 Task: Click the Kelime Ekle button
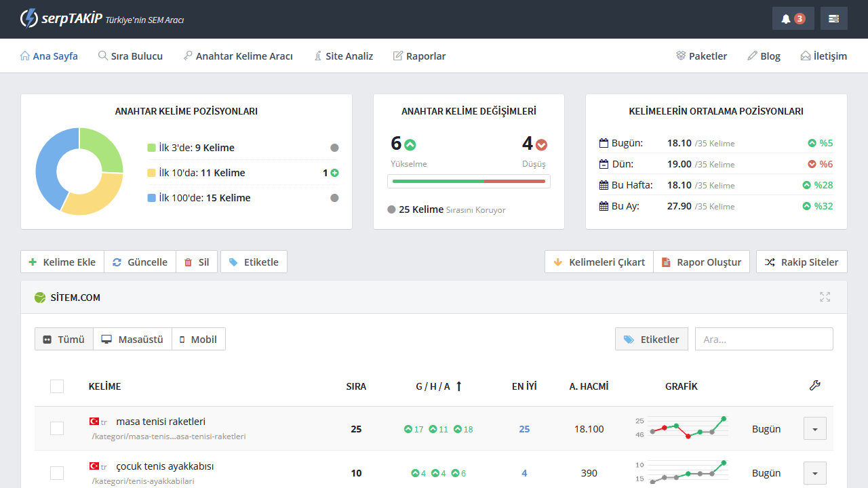(x=62, y=262)
